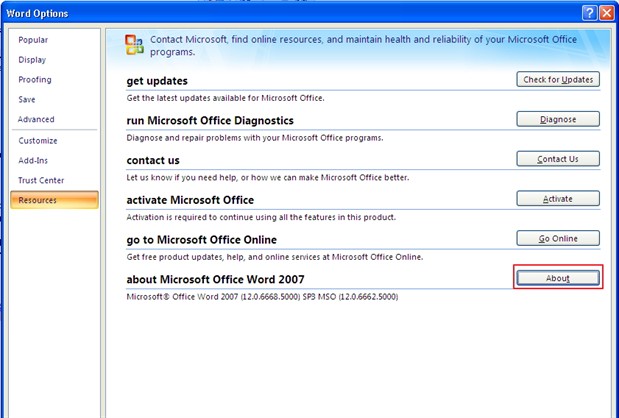The width and height of the screenshot is (619, 418).
Task: Open the Popular options category
Action: [33, 40]
